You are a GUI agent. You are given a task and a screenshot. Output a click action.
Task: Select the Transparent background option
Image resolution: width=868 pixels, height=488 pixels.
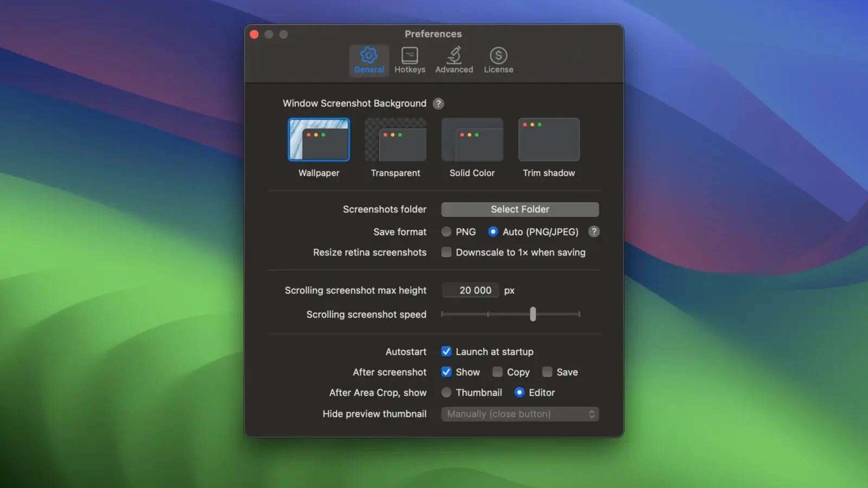[x=395, y=140]
